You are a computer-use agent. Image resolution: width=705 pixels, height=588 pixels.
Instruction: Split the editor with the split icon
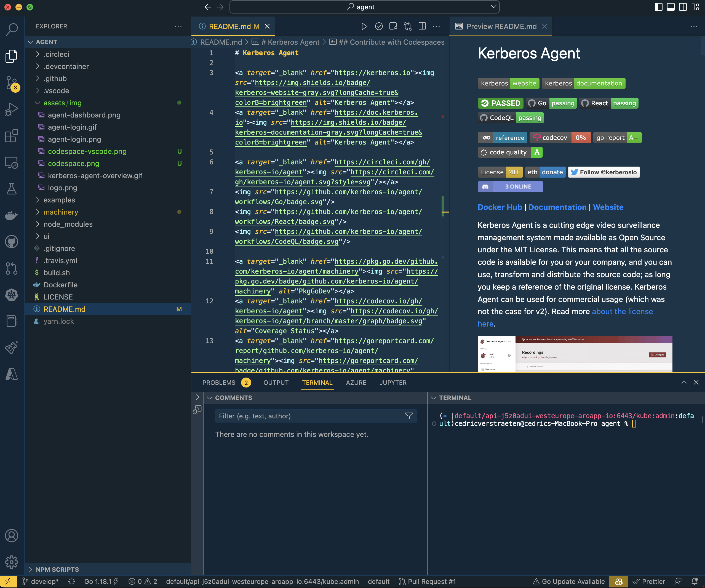tap(422, 26)
